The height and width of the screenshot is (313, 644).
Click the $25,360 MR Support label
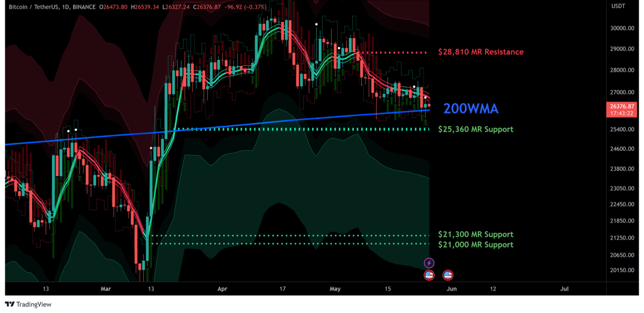point(475,129)
